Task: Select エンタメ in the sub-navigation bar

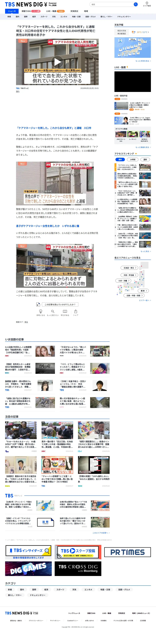Action: [x=64, y=17]
